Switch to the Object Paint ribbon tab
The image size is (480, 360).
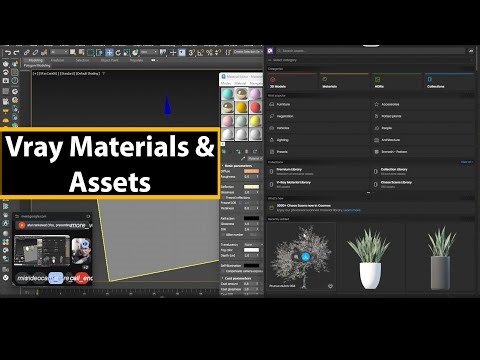pyautogui.click(x=109, y=60)
